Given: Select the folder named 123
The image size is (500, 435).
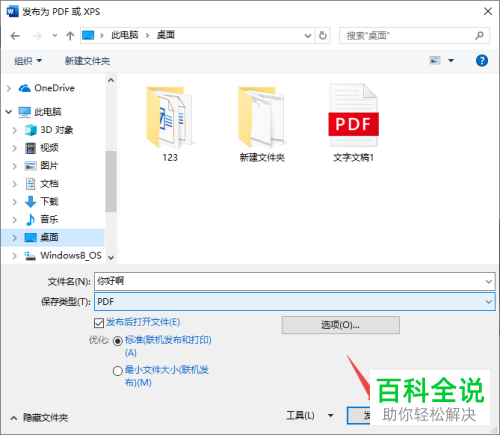Looking at the screenshot, I should (x=170, y=123).
